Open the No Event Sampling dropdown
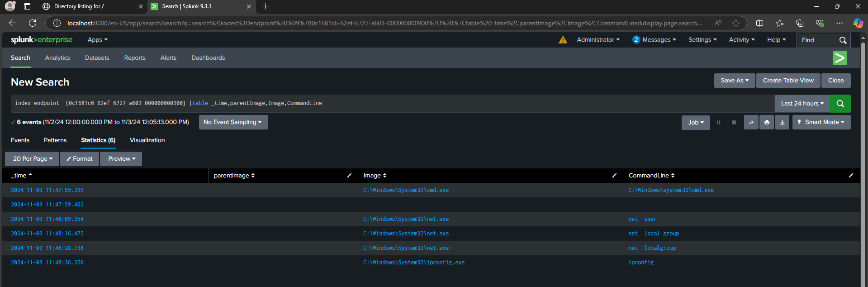Screen dimensions: 868x287 (x=233, y=122)
